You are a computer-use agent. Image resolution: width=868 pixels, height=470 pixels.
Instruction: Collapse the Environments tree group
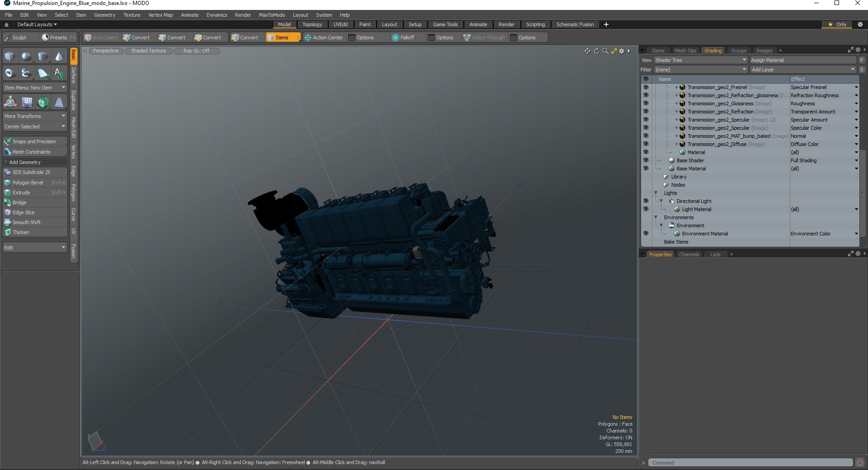[x=656, y=217]
